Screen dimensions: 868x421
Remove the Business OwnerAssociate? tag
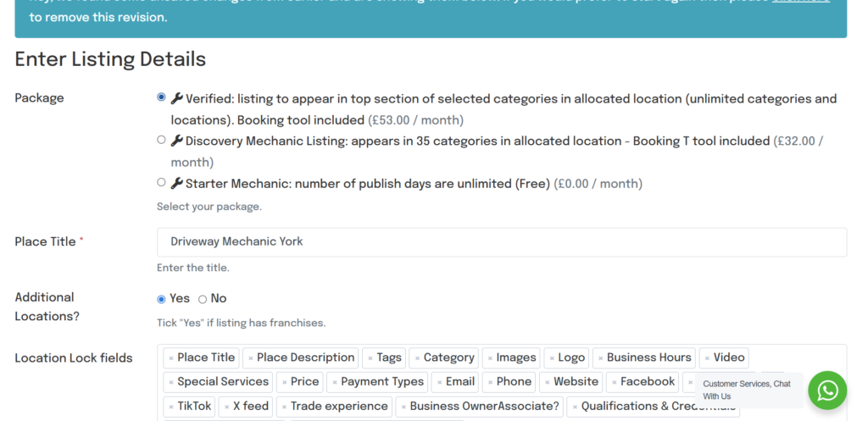click(x=403, y=407)
